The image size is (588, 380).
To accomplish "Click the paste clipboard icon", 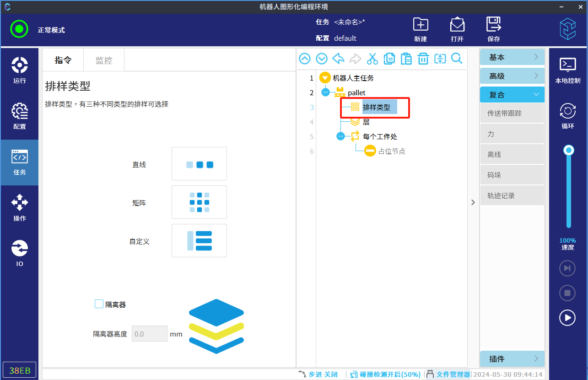I will click(406, 59).
